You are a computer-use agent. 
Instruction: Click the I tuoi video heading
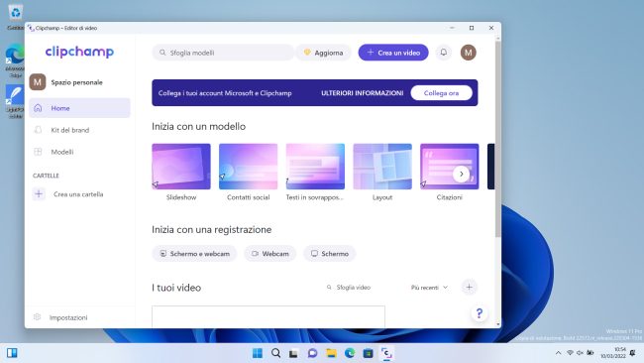point(176,288)
